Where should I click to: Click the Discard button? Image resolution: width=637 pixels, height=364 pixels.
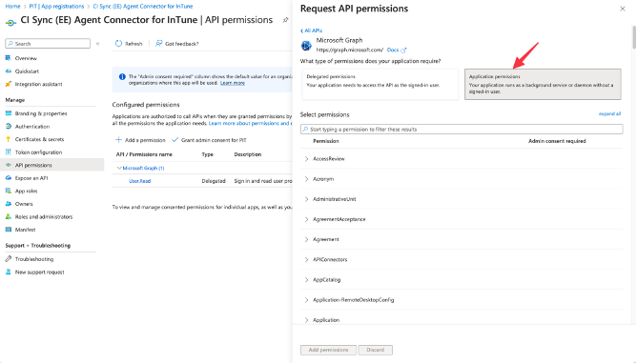tap(376, 350)
